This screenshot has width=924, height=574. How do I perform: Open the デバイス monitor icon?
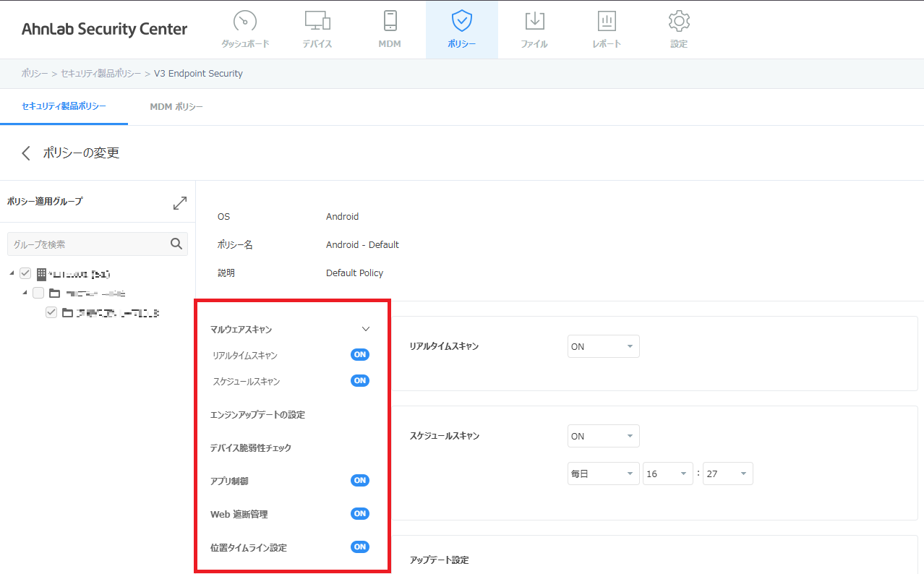(x=317, y=20)
